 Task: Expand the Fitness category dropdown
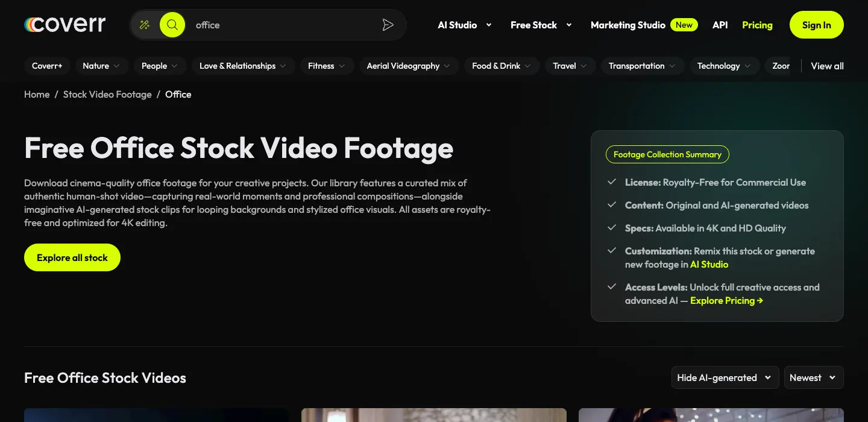point(327,66)
